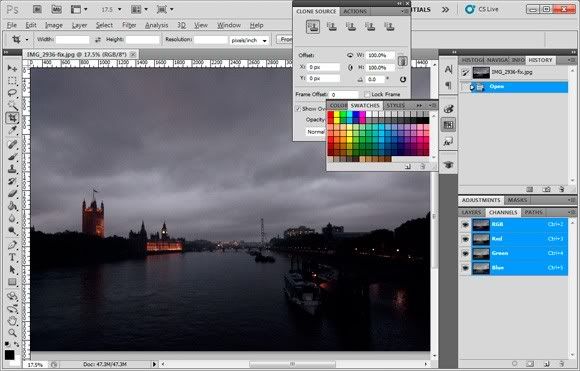Select the Lasso tool
The width and height of the screenshot is (580, 371).
(12, 93)
